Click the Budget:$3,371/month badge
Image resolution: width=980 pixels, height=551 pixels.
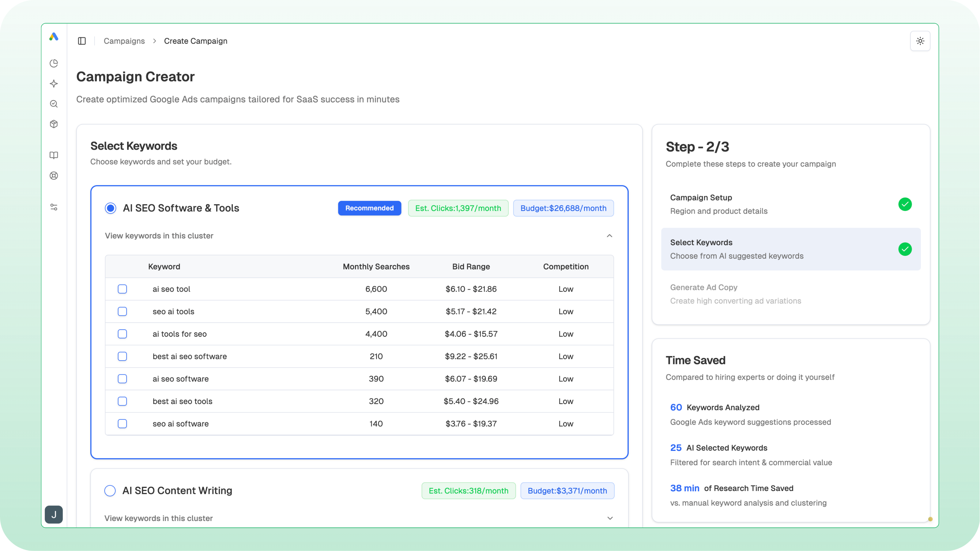tap(567, 490)
